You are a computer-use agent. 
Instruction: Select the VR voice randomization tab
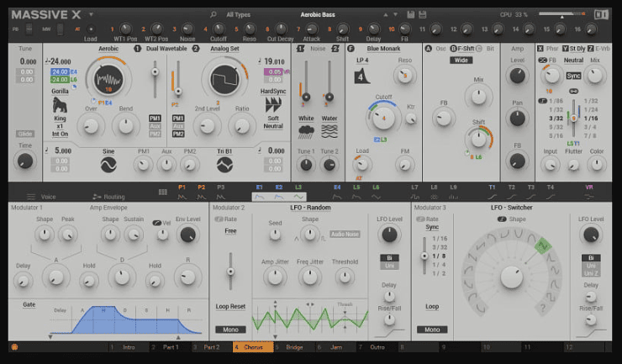click(589, 193)
